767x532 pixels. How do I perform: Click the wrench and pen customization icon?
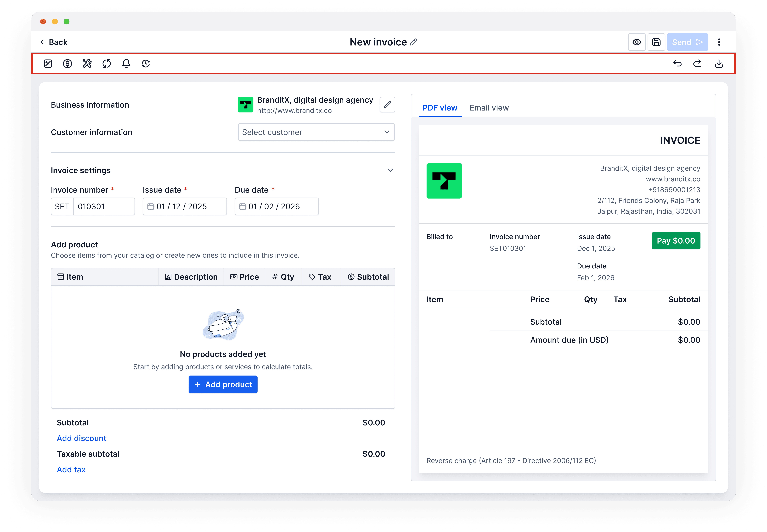87,63
